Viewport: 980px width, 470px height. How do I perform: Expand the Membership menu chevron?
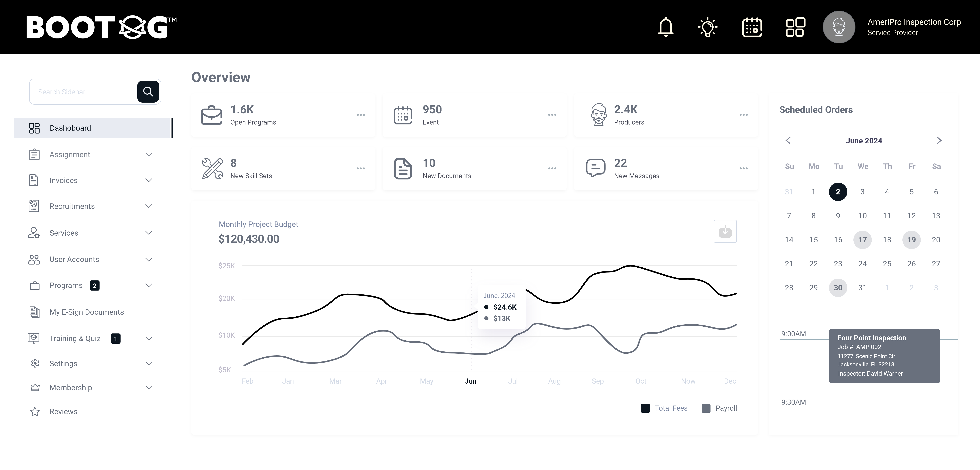click(149, 387)
